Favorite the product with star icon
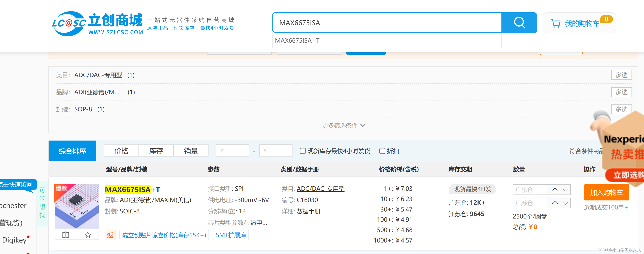The image size is (644, 254). (x=88, y=235)
